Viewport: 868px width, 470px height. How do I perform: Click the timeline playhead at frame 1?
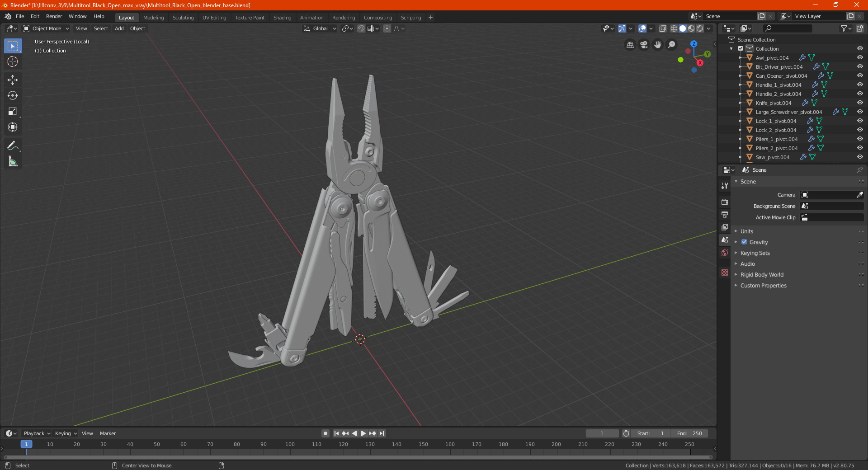(26, 444)
